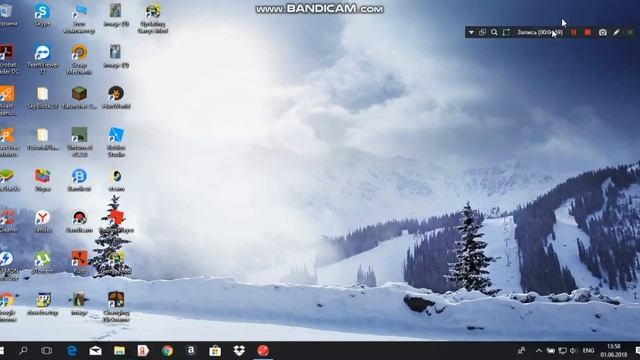The height and width of the screenshot is (360, 640).
Task: Open the volume control in tray
Action: tap(574, 351)
